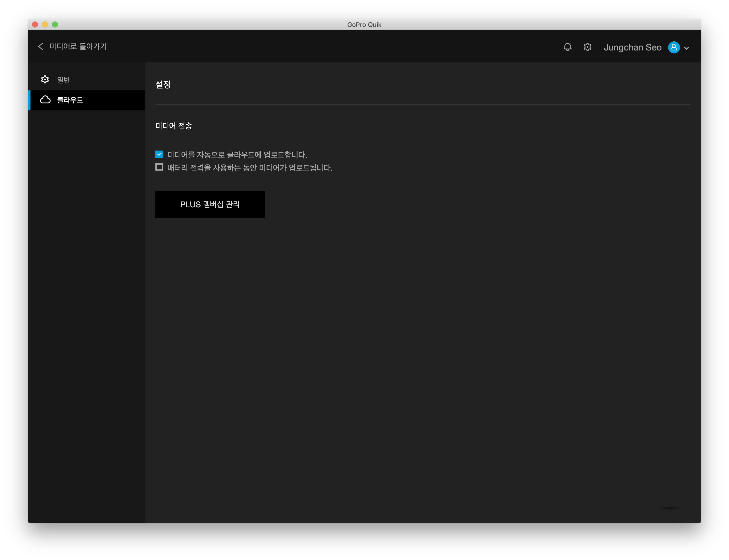
Task: Go back via 미디어로 돌아가기 link
Action: point(78,47)
